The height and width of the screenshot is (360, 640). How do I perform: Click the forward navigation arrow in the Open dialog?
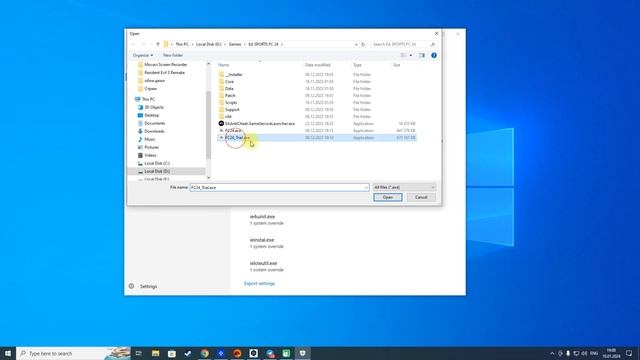pos(143,44)
